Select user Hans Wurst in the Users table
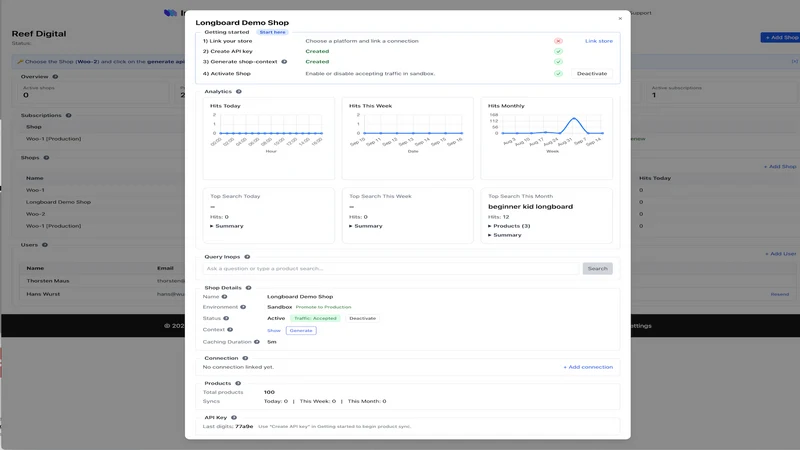The width and height of the screenshot is (800, 450). coord(43,294)
